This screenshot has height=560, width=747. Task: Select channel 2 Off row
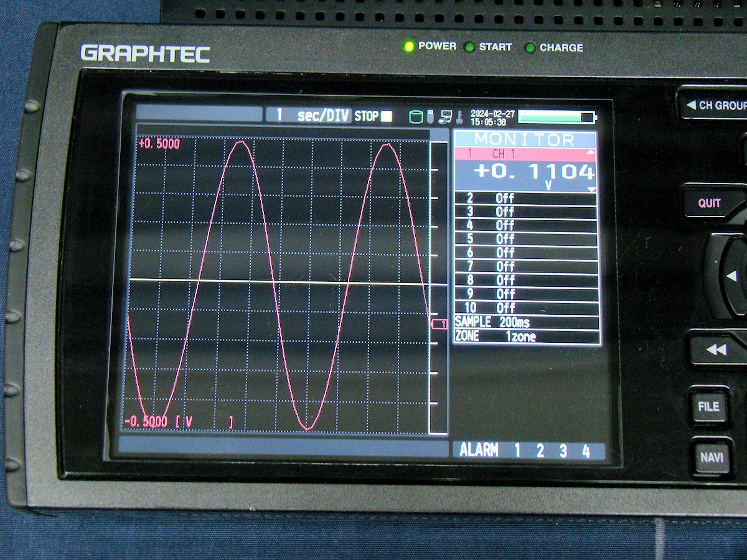tap(526, 198)
